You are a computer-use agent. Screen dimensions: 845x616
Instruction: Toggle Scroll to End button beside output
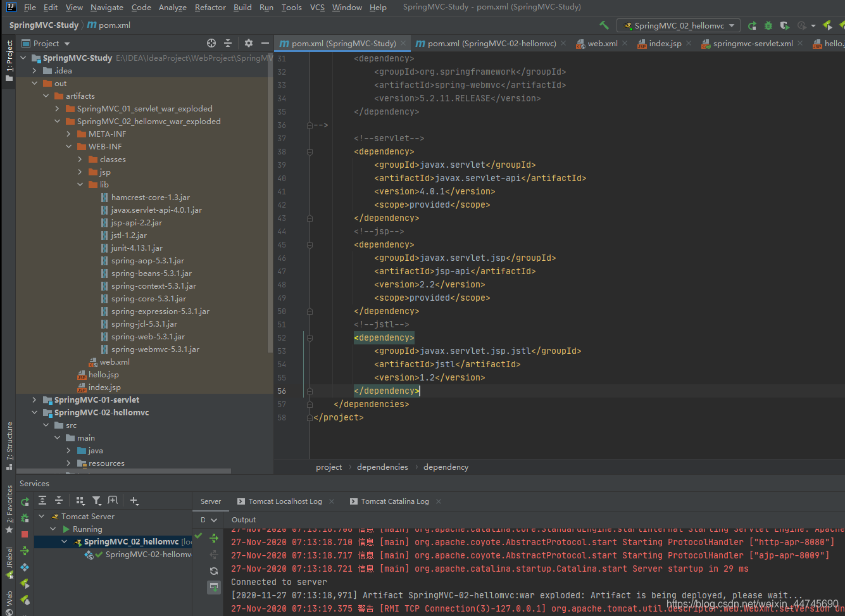(214, 588)
